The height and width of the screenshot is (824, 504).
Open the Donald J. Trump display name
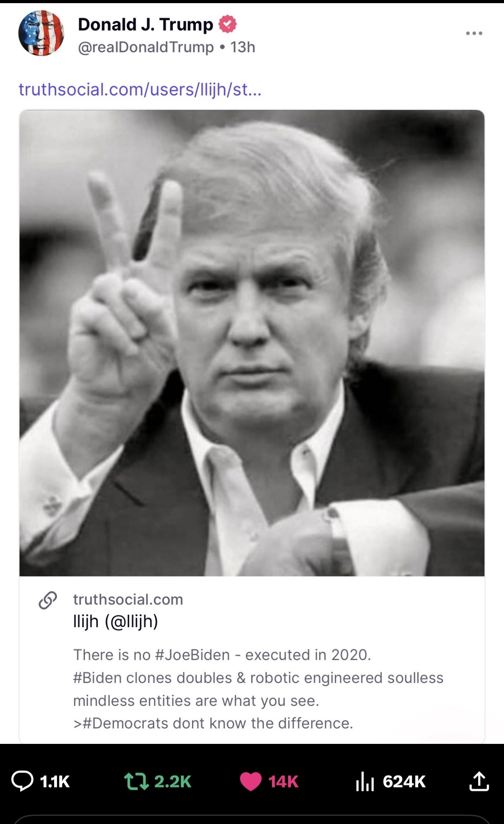point(145,24)
